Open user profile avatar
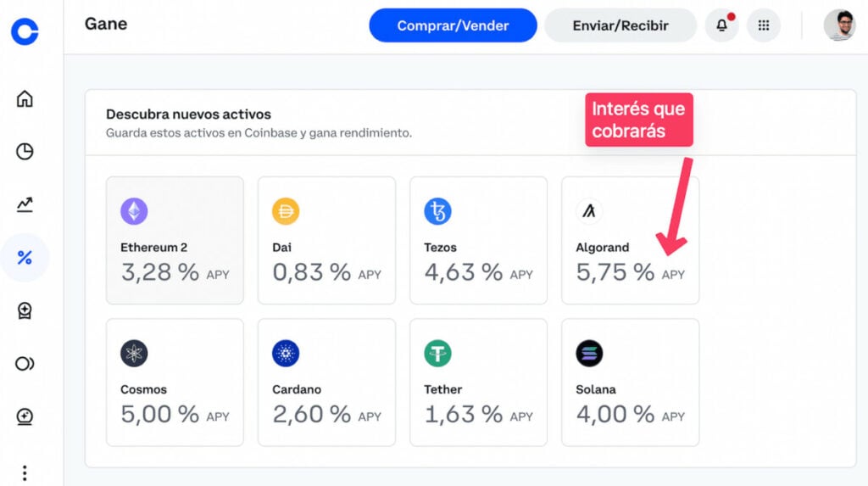This screenshot has width=868, height=486. click(x=839, y=25)
